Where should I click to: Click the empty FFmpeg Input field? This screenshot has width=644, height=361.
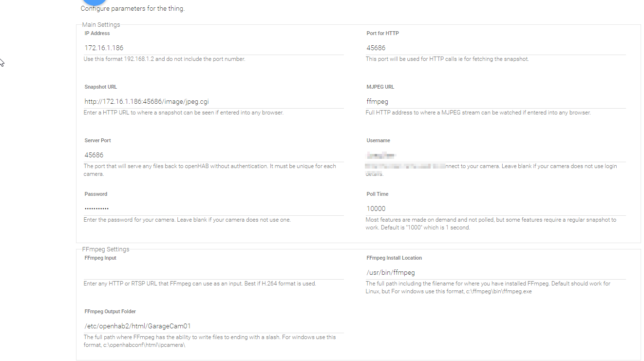pyautogui.click(x=213, y=272)
